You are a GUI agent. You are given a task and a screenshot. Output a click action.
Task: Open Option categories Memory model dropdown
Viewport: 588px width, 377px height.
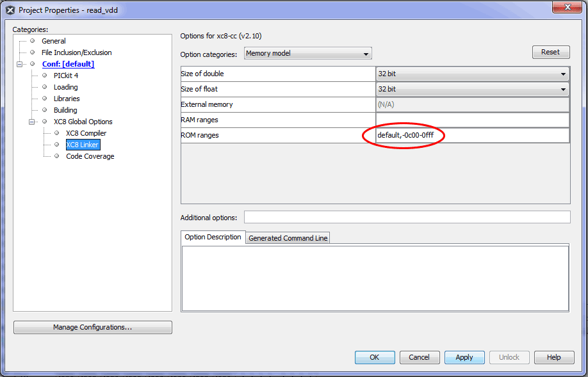[x=307, y=53]
